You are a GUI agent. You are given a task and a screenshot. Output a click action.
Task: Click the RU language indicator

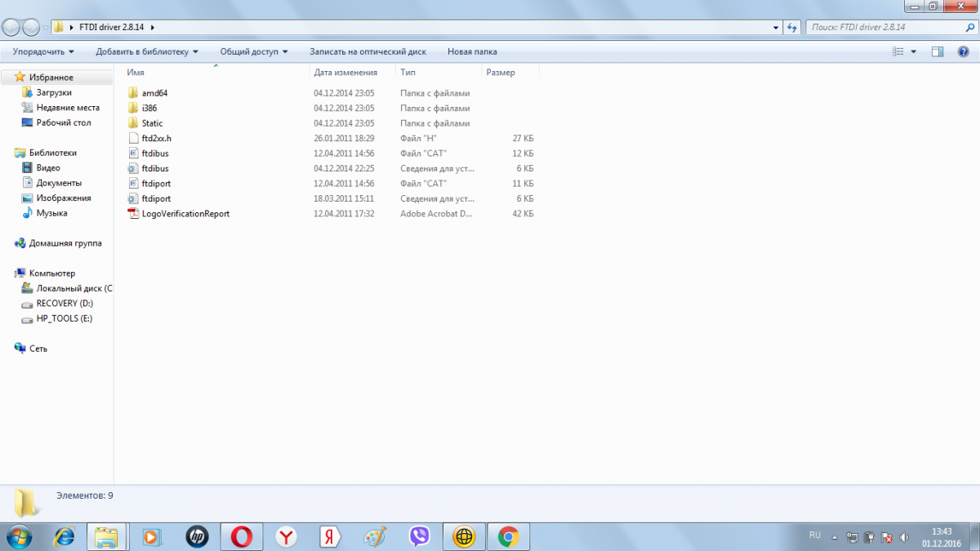point(815,535)
